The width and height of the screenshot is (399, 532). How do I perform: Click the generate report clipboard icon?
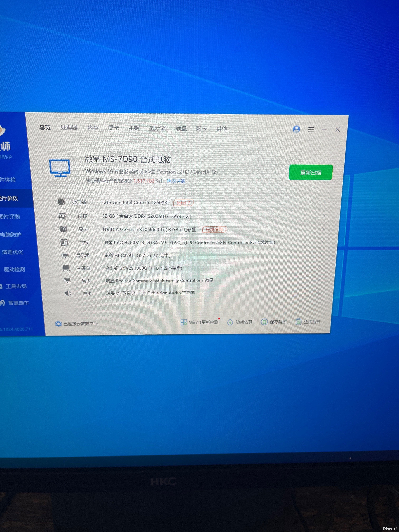[x=298, y=322]
